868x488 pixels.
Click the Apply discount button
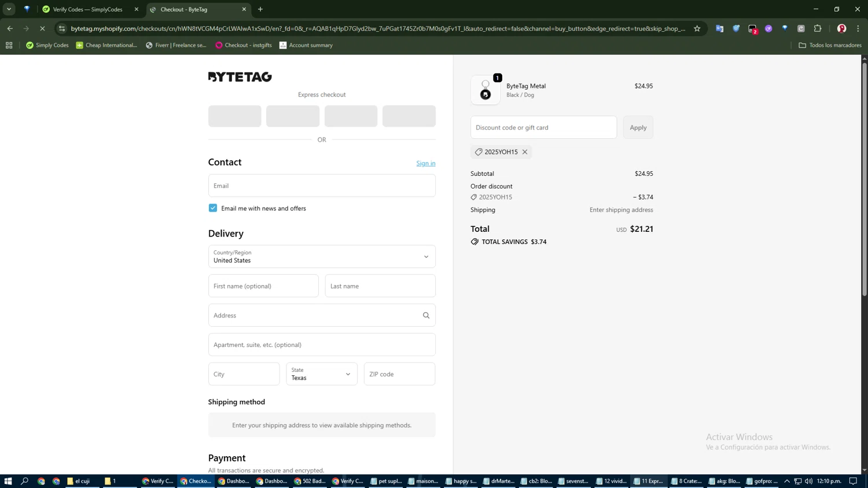tap(638, 127)
